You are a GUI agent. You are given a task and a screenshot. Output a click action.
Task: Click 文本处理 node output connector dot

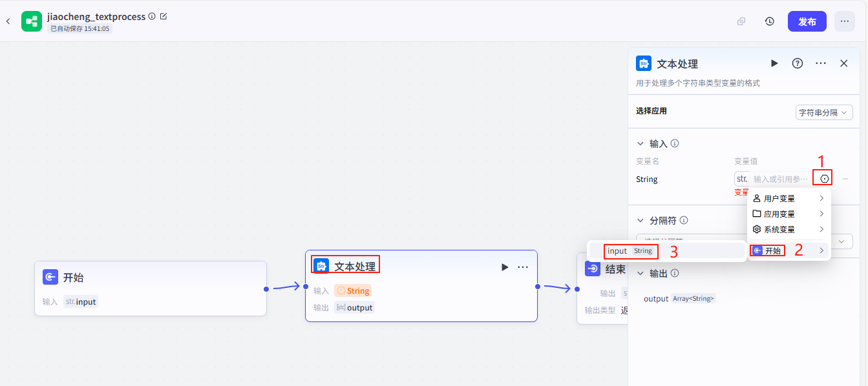point(537,286)
